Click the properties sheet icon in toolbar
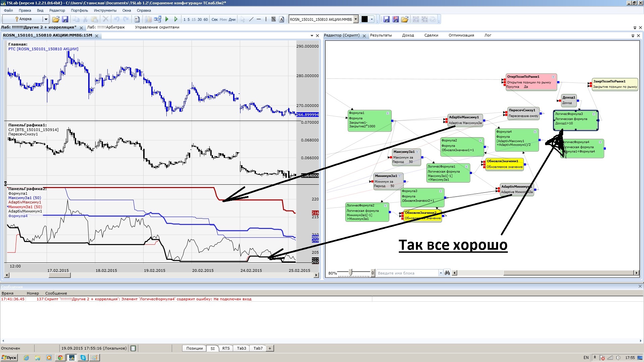This screenshot has width=644, height=362. 137,19
